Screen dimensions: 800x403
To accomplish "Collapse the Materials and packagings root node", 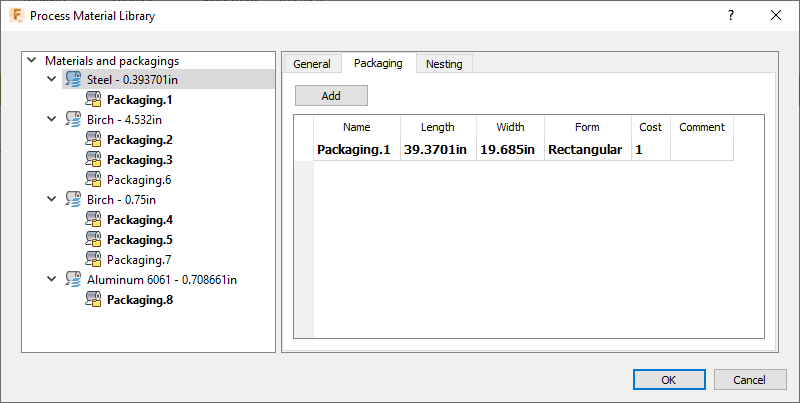I will coord(34,61).
